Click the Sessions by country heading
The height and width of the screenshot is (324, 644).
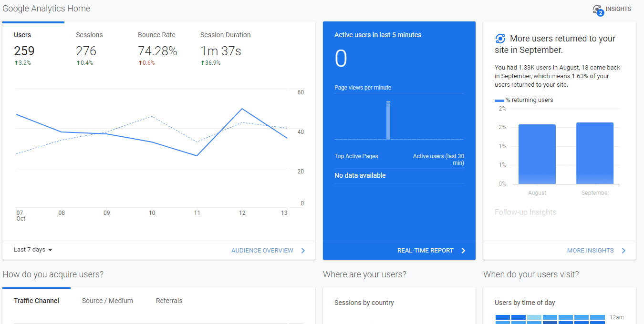pos(364,303)
